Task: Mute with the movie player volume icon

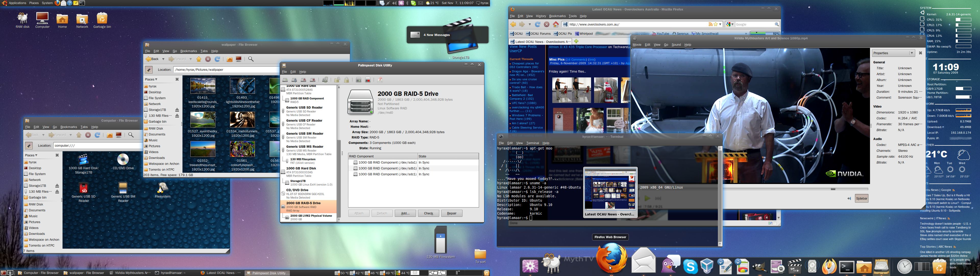Action: click(x=849, y=198)
